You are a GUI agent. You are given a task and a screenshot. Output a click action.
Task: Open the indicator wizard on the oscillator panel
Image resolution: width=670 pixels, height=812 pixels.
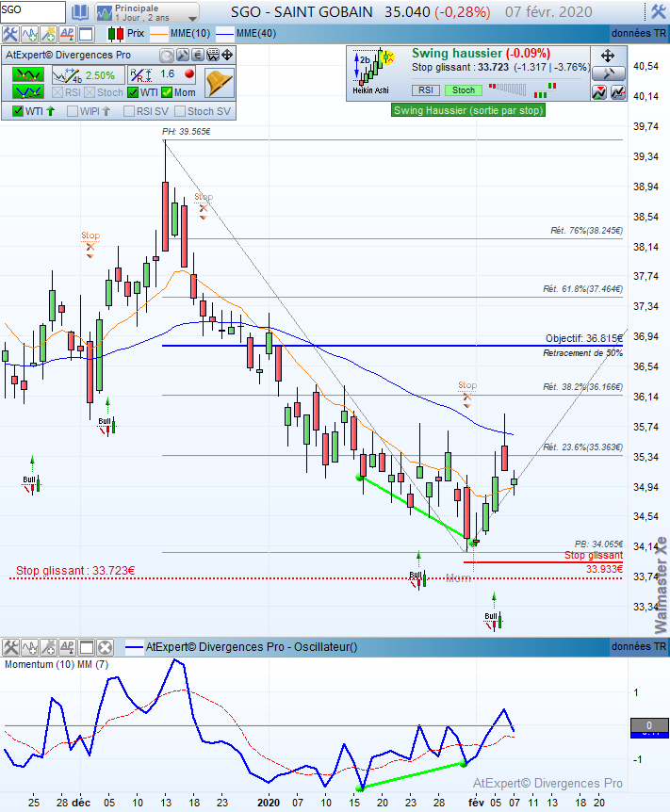tap(49, 647)
